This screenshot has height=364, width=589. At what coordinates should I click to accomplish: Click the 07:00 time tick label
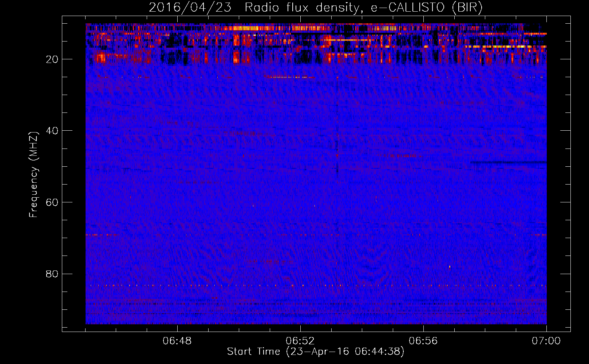(x=546, y=341)
